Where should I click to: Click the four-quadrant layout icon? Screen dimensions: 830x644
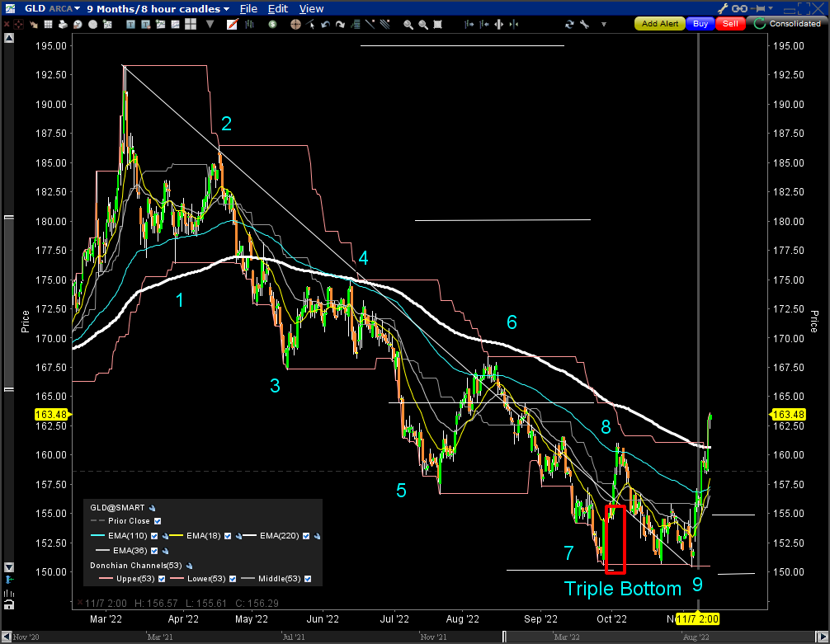pyautogui.click(x=191, y=25)
